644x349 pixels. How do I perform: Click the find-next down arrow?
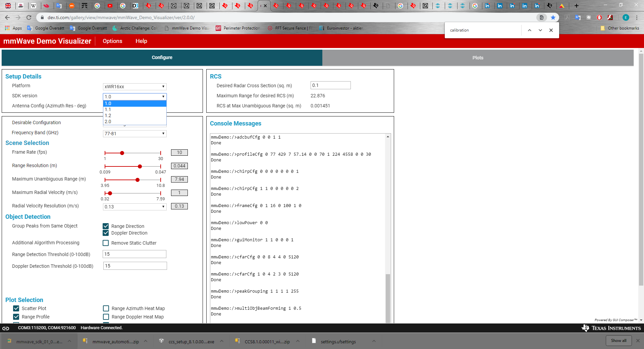540,30
